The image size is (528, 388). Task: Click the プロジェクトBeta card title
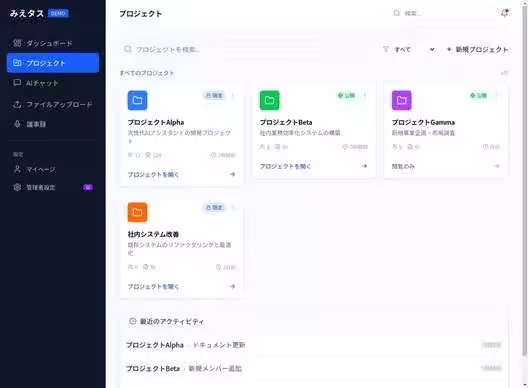point(286,122)
